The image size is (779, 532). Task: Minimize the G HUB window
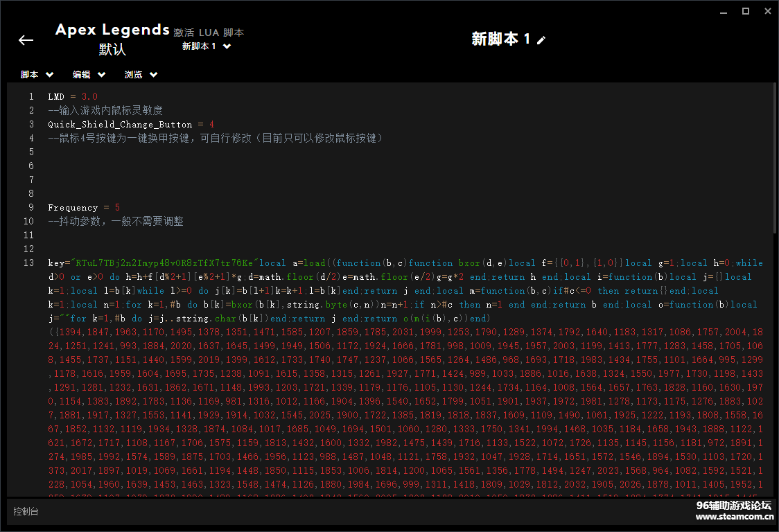724,11
